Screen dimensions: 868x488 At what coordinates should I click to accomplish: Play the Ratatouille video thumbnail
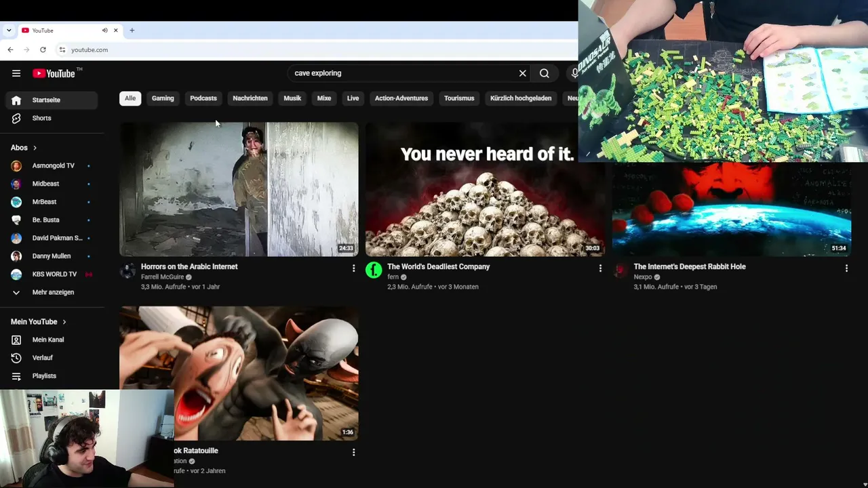pos(239,373)
